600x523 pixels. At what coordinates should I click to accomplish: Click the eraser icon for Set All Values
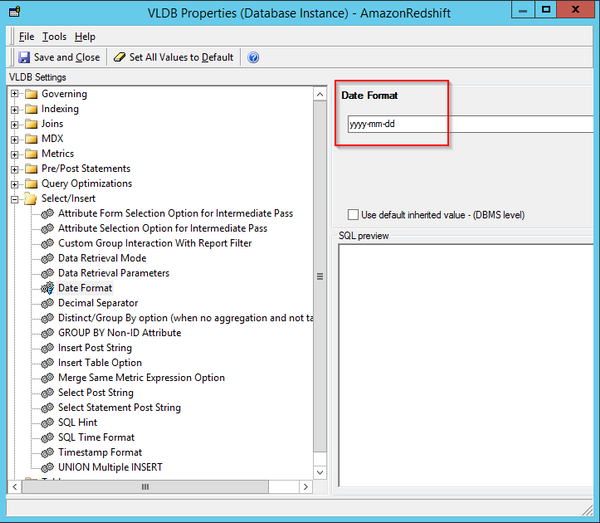click(119, 58)
